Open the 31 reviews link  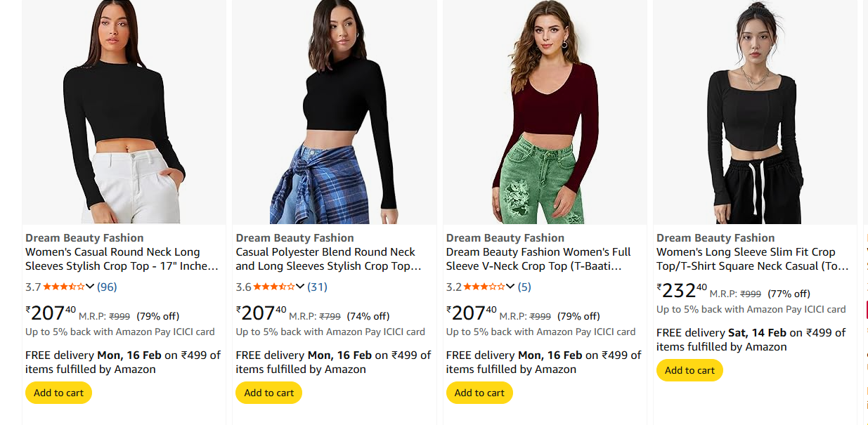(317, 287)
